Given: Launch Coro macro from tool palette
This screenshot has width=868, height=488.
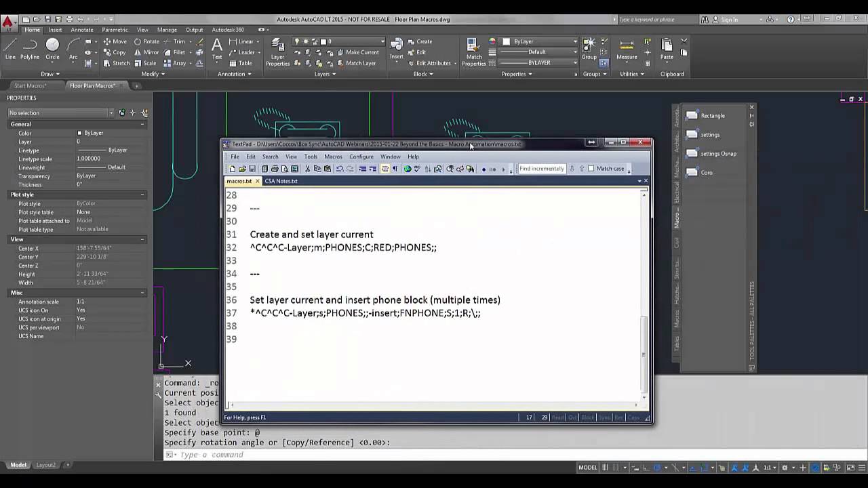Looking at the screenshot, I should click(699, 173).
